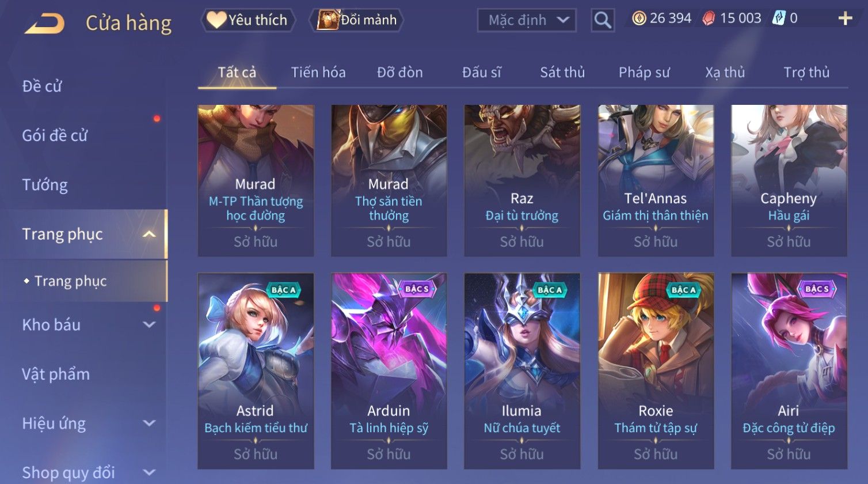Screen dimensions: 868x484
Task: Open search with the magnifier icon
Action: pos(603,20)
